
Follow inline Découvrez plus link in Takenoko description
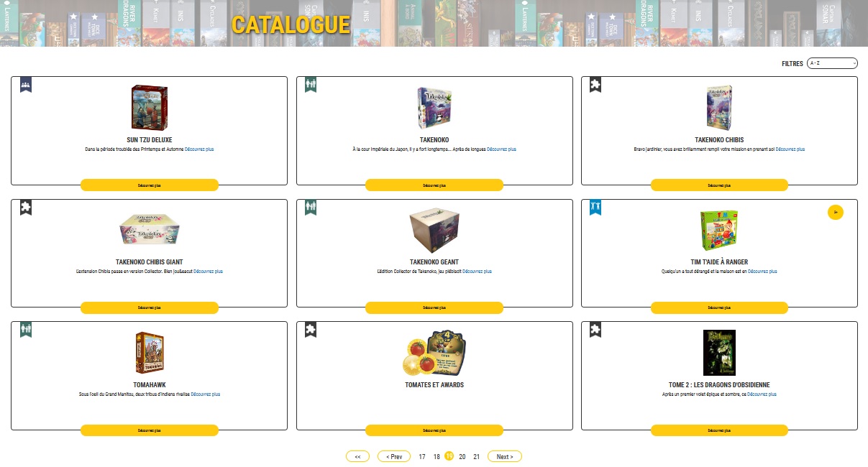501,149
